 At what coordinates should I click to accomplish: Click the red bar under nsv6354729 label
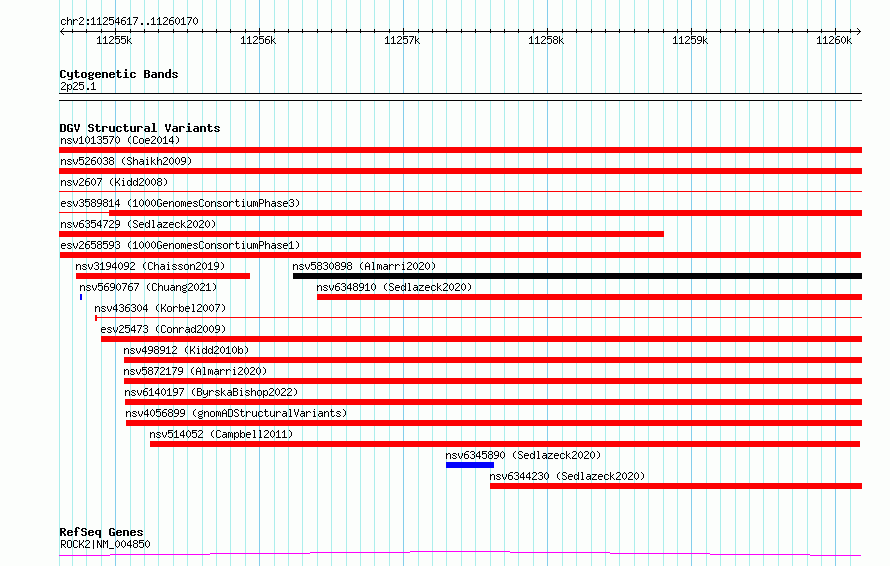[362, 234]
